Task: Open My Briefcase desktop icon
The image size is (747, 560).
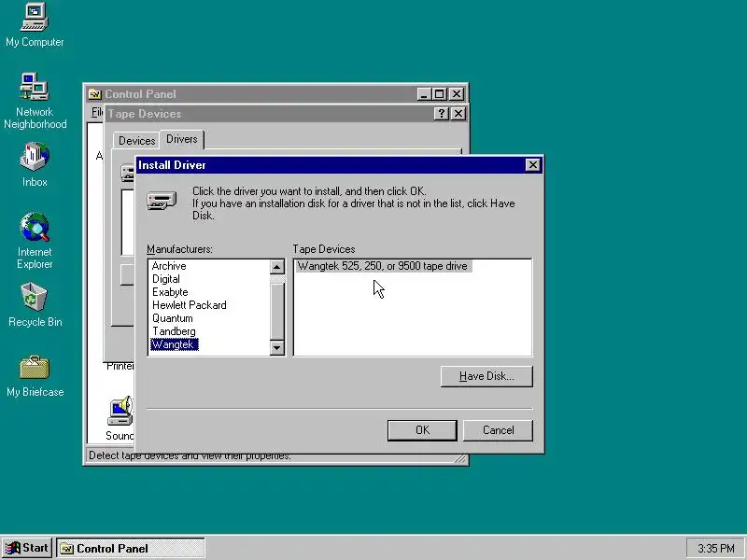Action: pos(35,376)
